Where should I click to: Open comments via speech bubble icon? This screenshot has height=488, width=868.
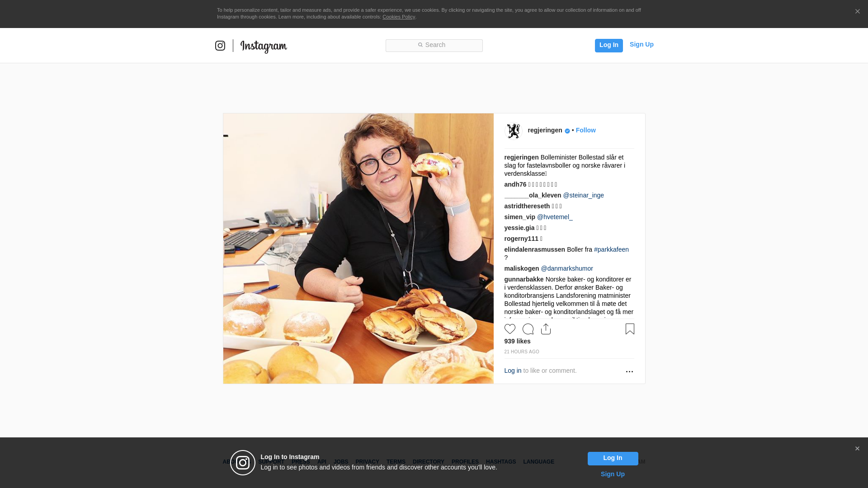528,329
